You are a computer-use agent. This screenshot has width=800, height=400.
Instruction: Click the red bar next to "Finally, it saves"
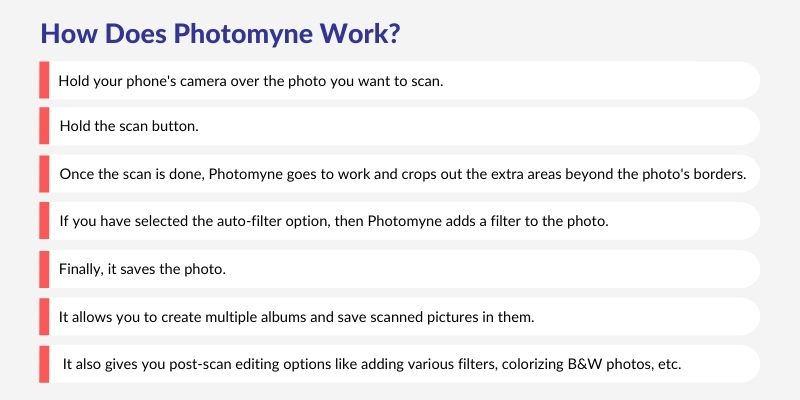point(44,268)
